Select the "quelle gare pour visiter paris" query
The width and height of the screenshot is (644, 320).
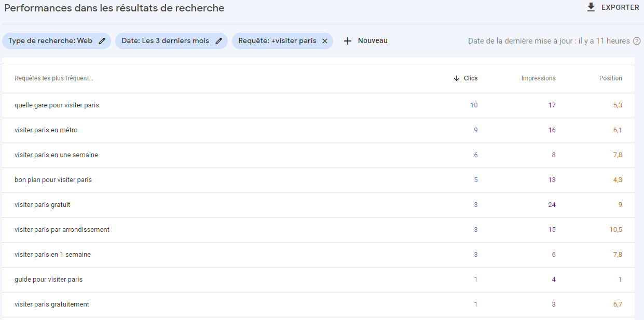[x=57, y=105]
